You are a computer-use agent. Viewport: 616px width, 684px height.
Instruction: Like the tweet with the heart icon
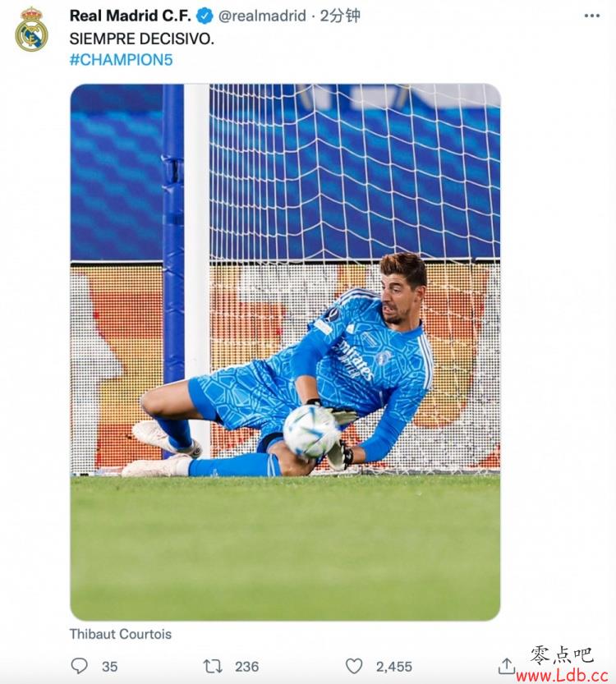point(354,666)
